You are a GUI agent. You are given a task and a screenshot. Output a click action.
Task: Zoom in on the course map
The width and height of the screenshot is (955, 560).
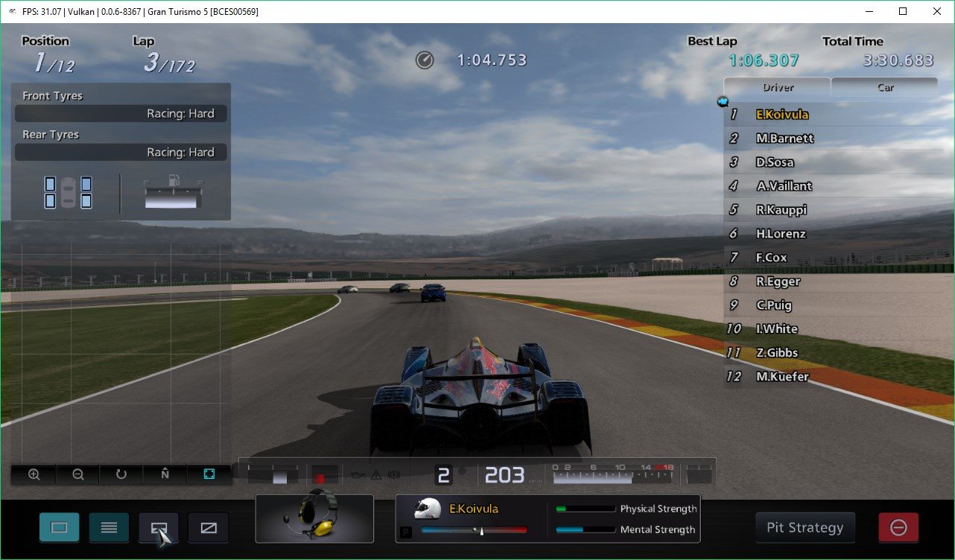click(x=34, y=474)
